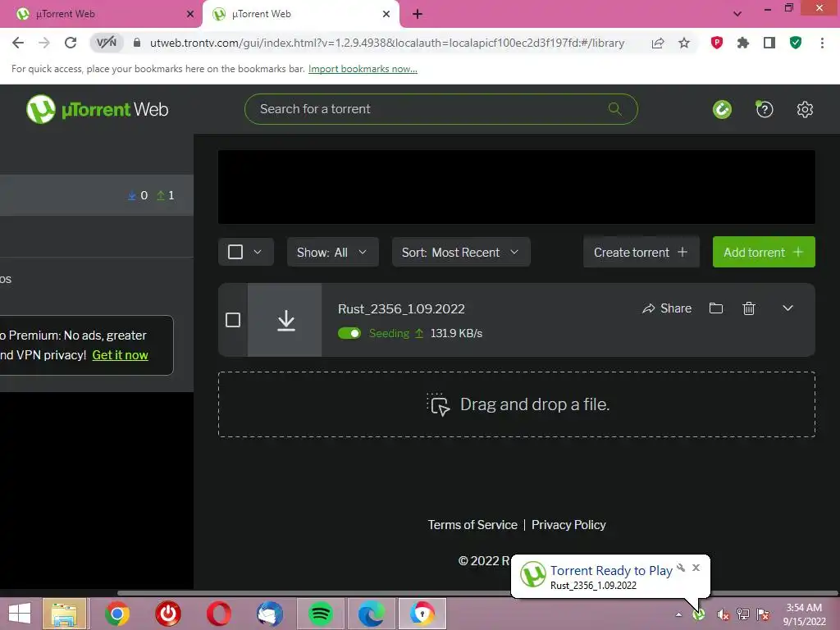This screenshot has width=840, height=630.
Task: Open the Extensions puzzle icon
Action: pos(743,43)
